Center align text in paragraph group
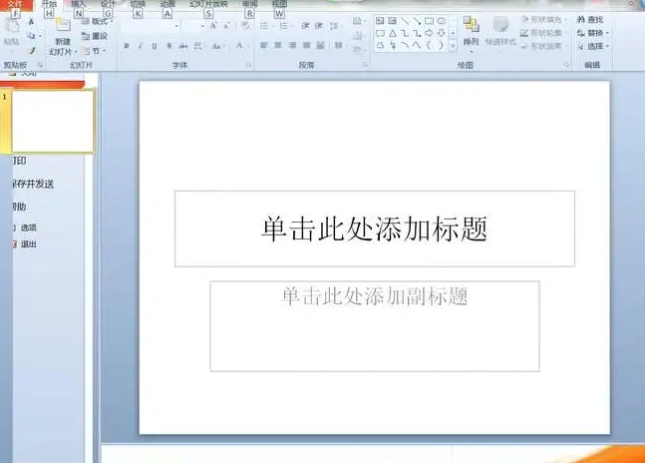This screenshot has width=645, height=463. 278,45
